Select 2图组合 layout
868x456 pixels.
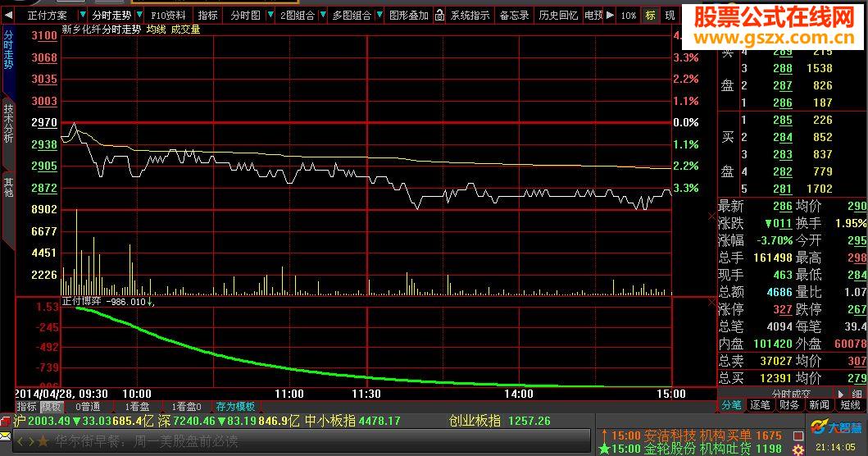tap(298, 16)
